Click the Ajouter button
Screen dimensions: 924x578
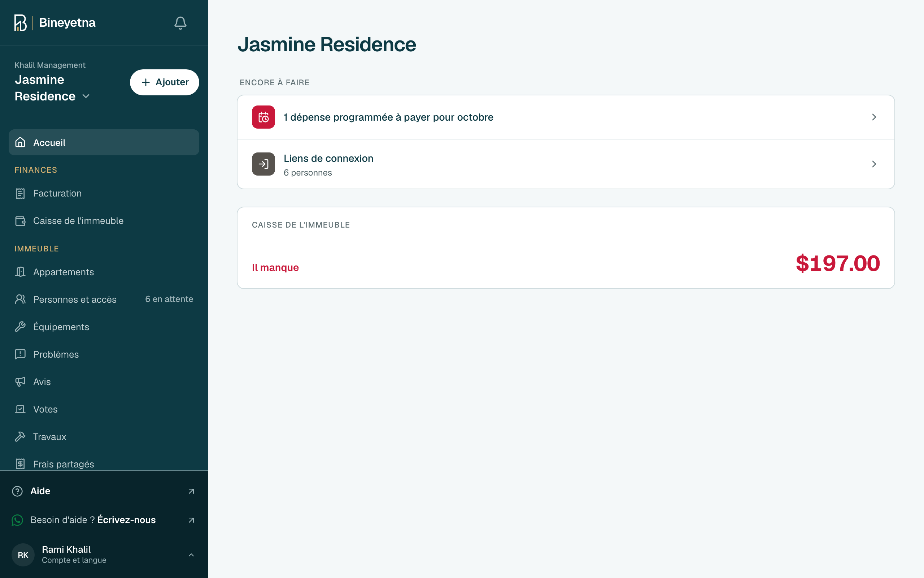165,82
